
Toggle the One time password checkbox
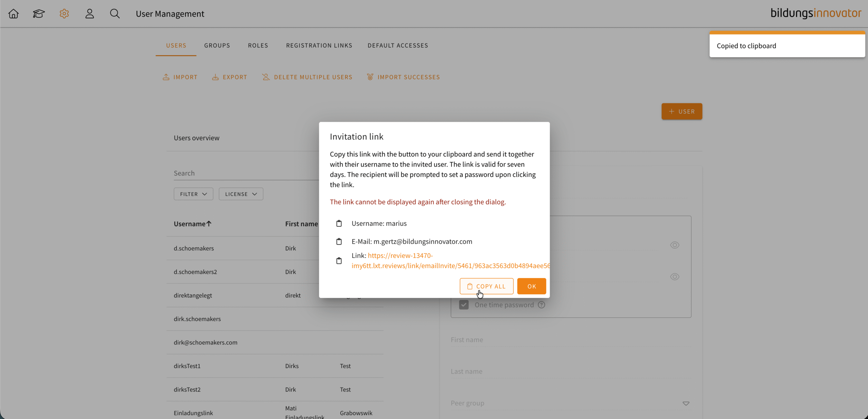click(463, 305)
